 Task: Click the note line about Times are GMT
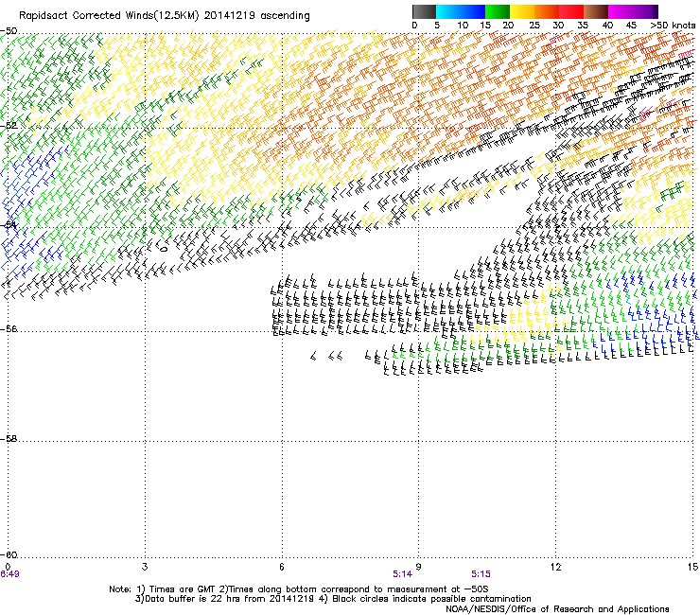299,589
